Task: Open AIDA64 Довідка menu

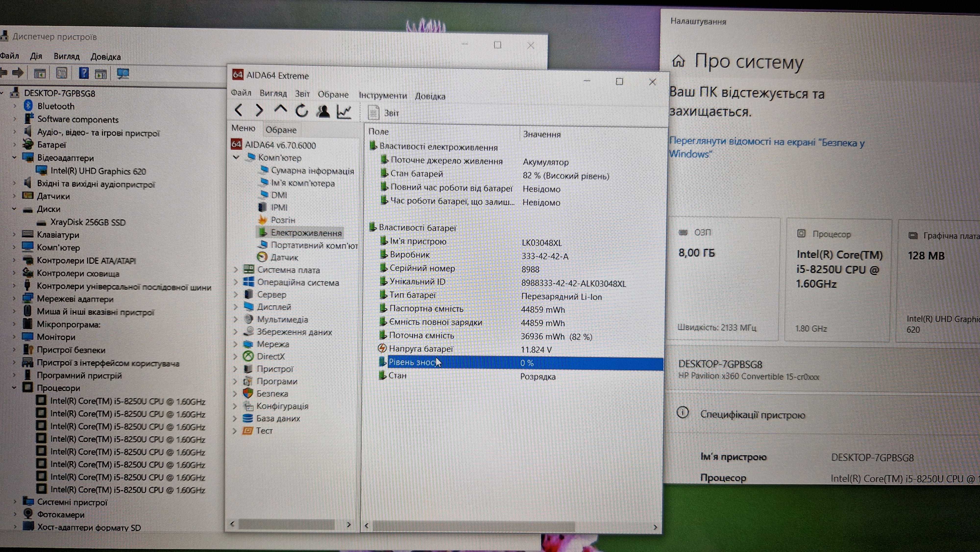Action: [430, 96]
